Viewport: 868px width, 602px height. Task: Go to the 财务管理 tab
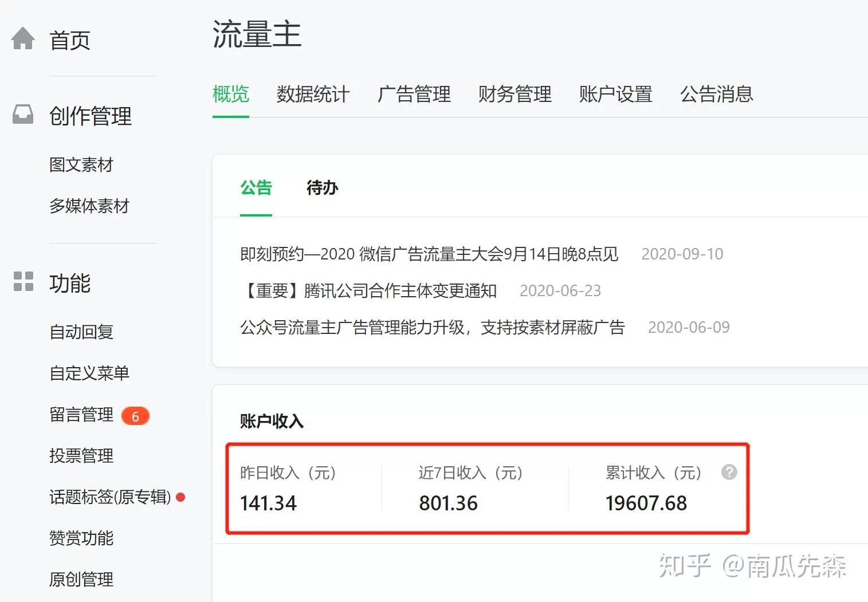pos(514,94)
